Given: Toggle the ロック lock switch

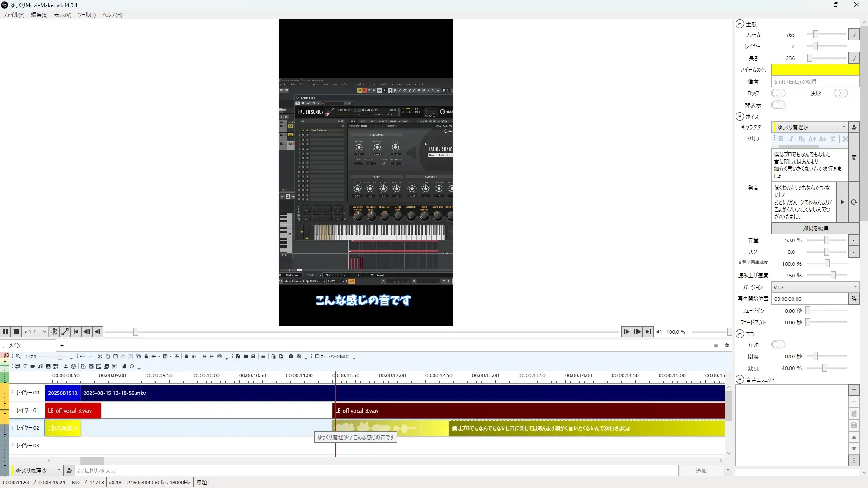Looking at the screenshot, I should [x=778, y=93].
